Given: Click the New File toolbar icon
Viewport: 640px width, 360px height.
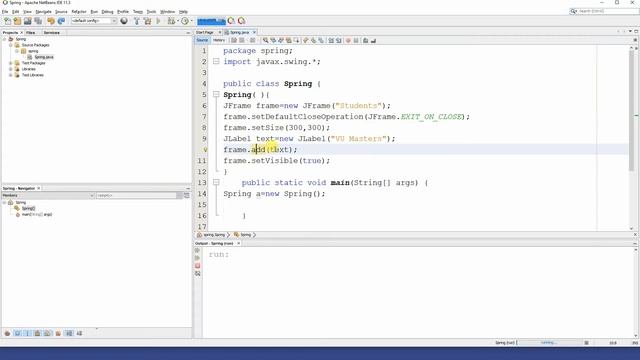Looking at the screenshot, I should coord(7,21).
